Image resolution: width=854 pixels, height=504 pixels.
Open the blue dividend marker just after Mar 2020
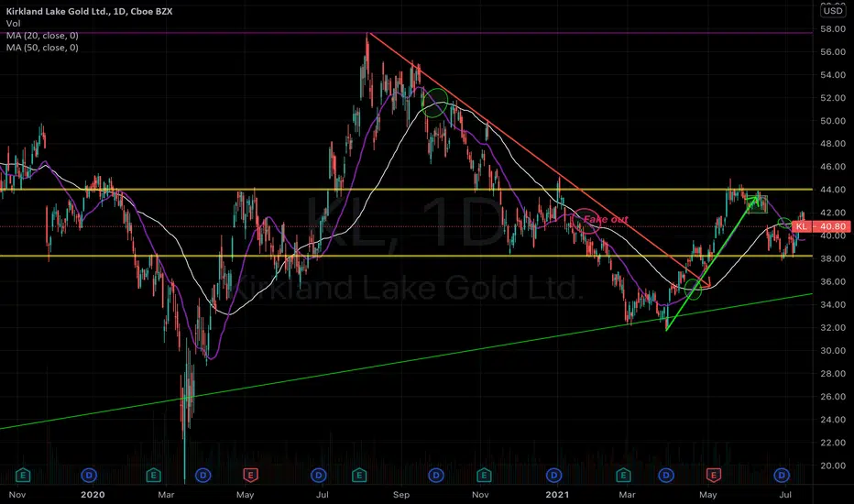click(203, 476)
